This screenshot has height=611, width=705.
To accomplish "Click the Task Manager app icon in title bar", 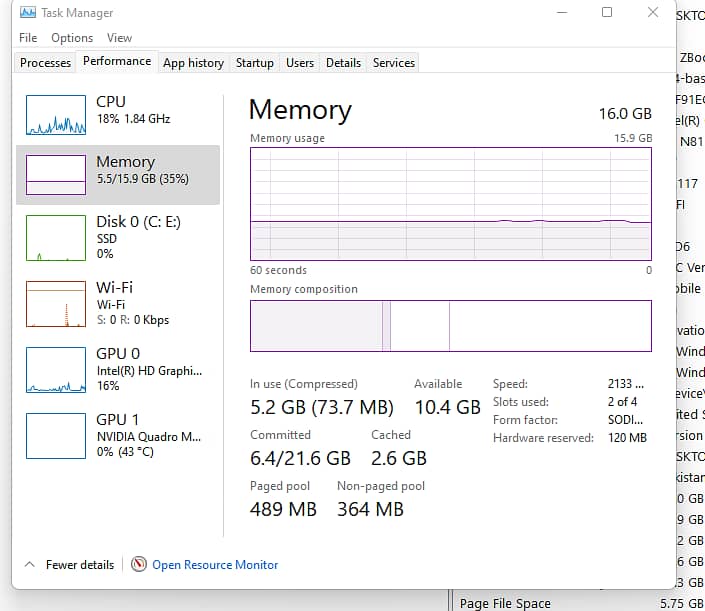I will 28,13.
